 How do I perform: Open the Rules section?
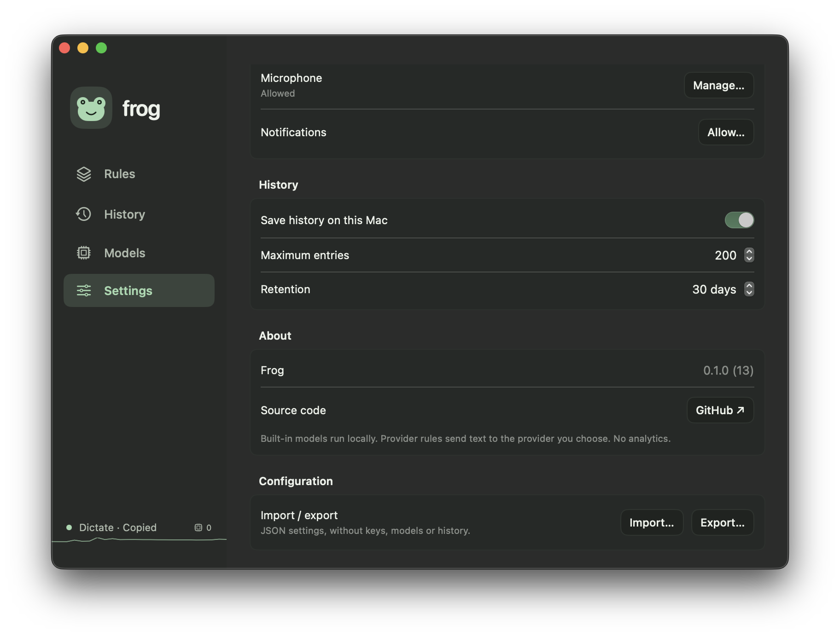139,174
